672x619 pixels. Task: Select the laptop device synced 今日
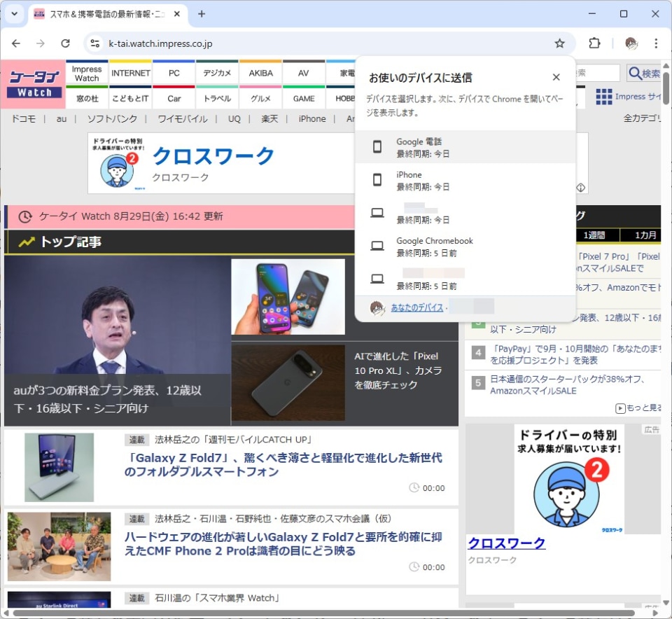tap(465, 213)
